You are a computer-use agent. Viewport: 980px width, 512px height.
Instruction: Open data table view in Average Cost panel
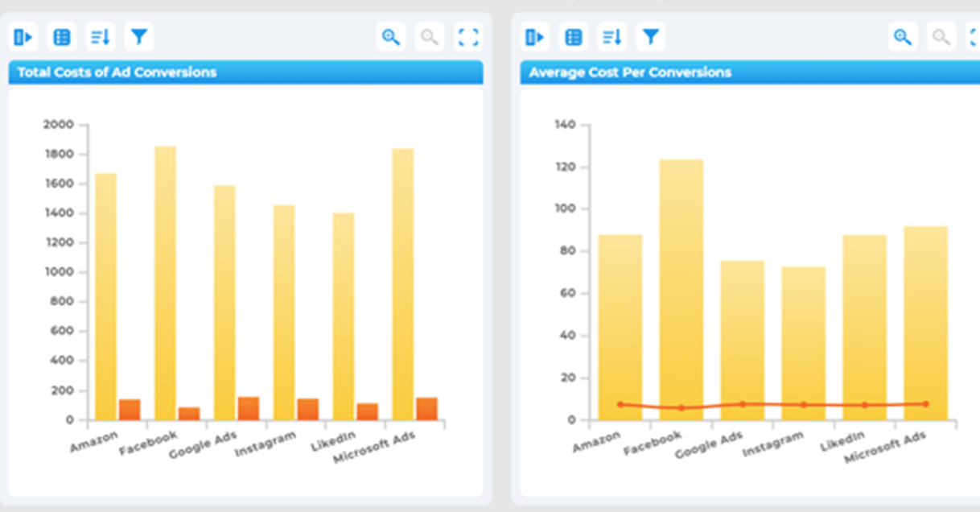pos(574,36)
